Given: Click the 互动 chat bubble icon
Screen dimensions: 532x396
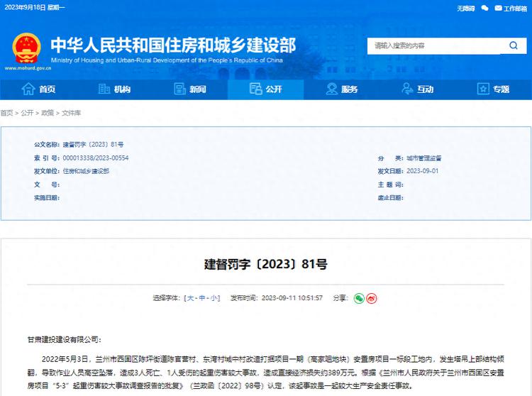Looking at the screenshot, I should 407,89.
